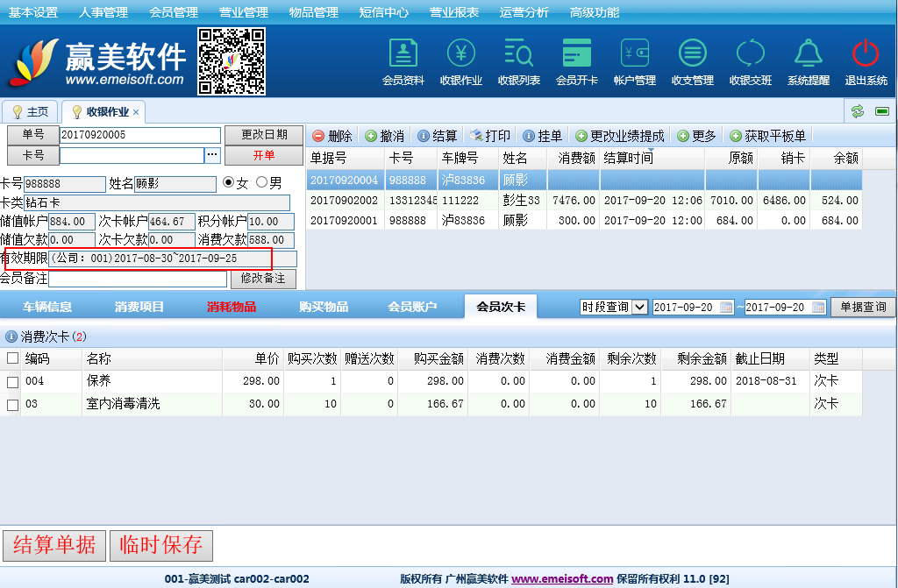Click the 收银作业 cashier icon in toolbar

pyautogui.click(x=461, y=55)
